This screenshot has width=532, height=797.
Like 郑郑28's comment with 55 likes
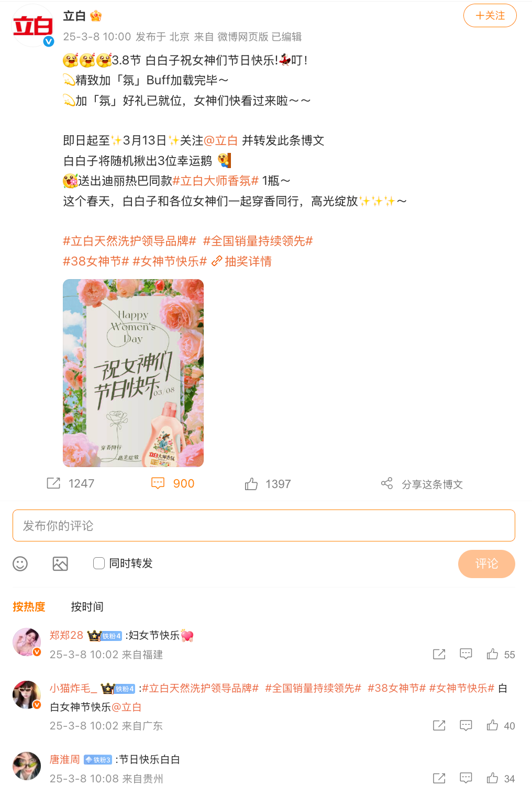pos(492,654)
